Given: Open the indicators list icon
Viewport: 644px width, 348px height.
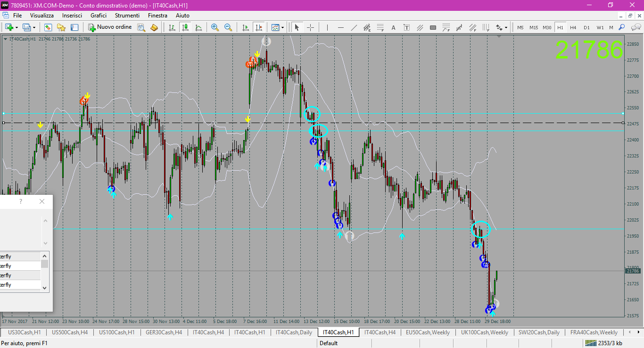Looking at the screenshot, I should (x=275, y=27).
